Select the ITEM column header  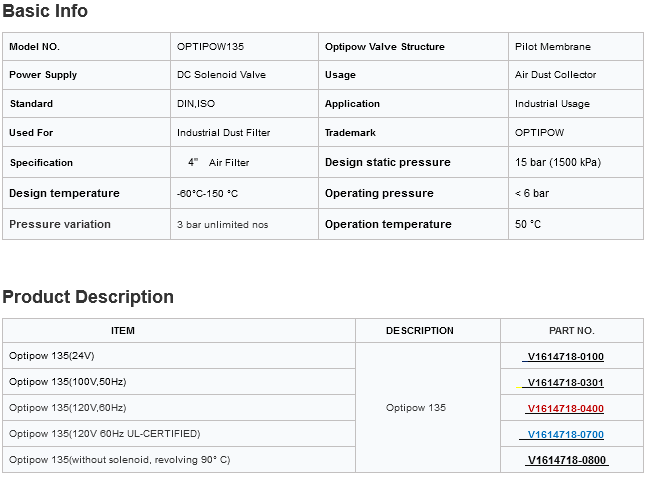click(122, 331)
